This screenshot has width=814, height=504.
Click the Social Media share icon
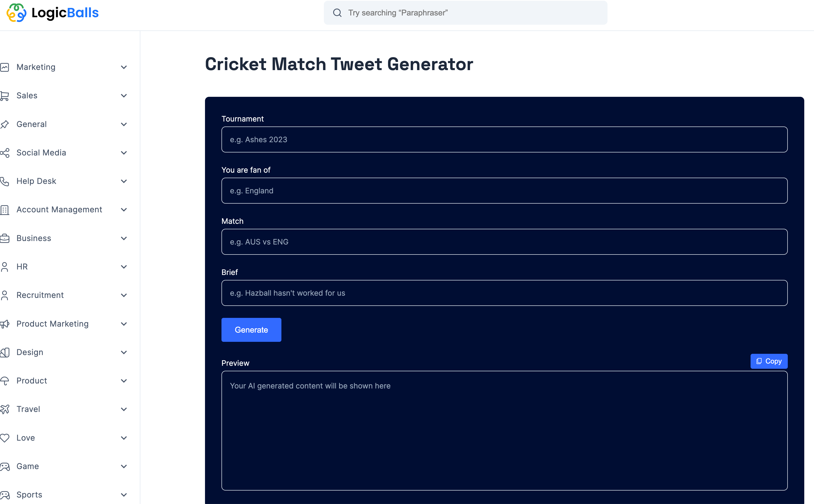click(x=5, y=153)
